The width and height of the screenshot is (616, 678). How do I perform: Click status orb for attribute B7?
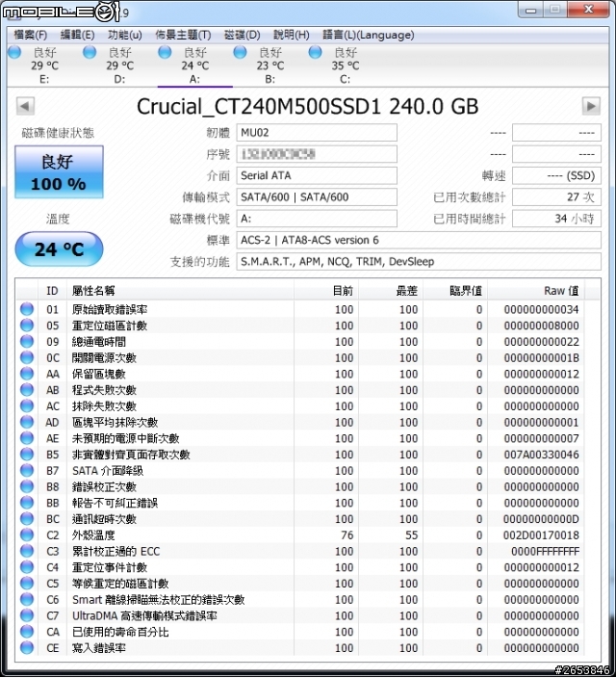click(x=27, y=470)
